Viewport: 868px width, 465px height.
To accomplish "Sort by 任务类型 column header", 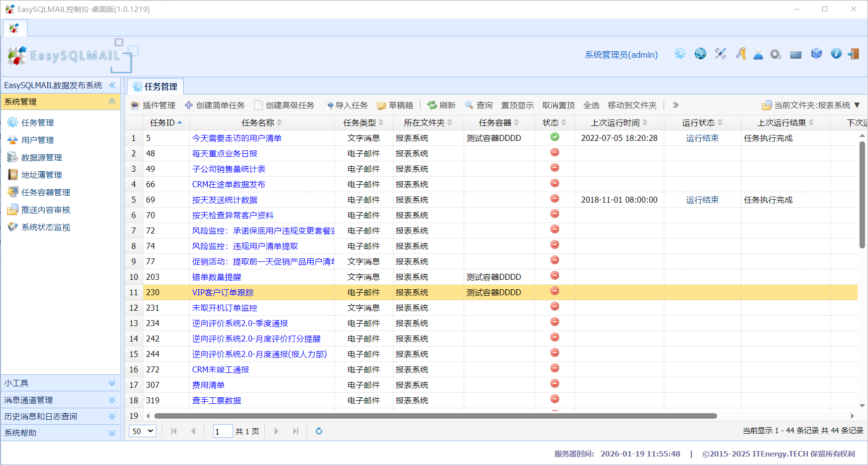I will 364,122.
